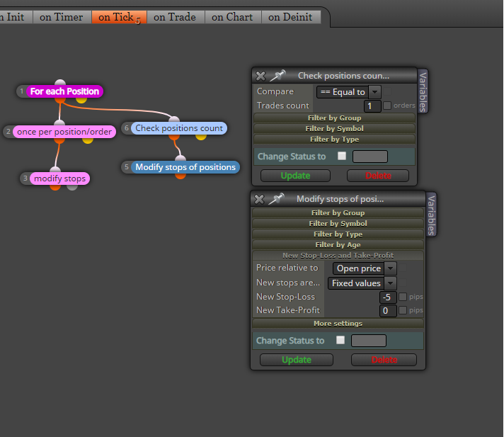
Task: Expand Filter by Symbol in Check positions panel
Action: pyautogui.click(x=334, y=128)
